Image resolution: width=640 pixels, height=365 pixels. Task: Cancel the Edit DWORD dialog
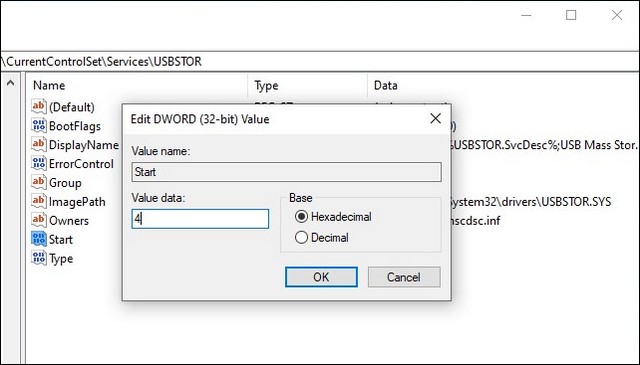click(x=404, y=277)
